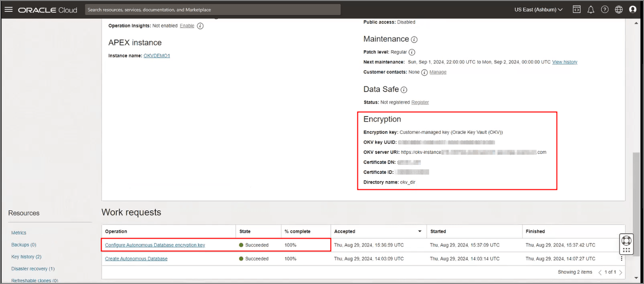Open the notifications bell

(x=591, y=10)
